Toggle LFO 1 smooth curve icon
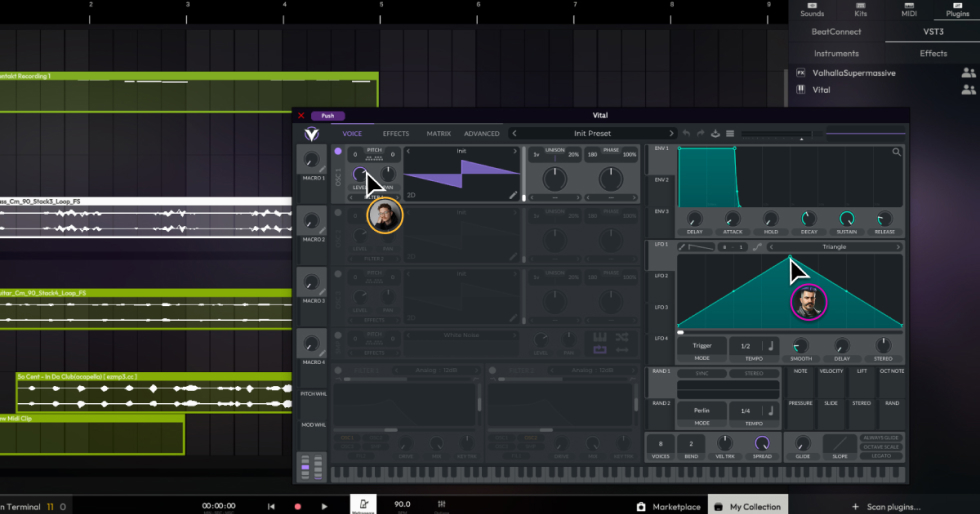980x514 pixels. click(x=757, y=247)
